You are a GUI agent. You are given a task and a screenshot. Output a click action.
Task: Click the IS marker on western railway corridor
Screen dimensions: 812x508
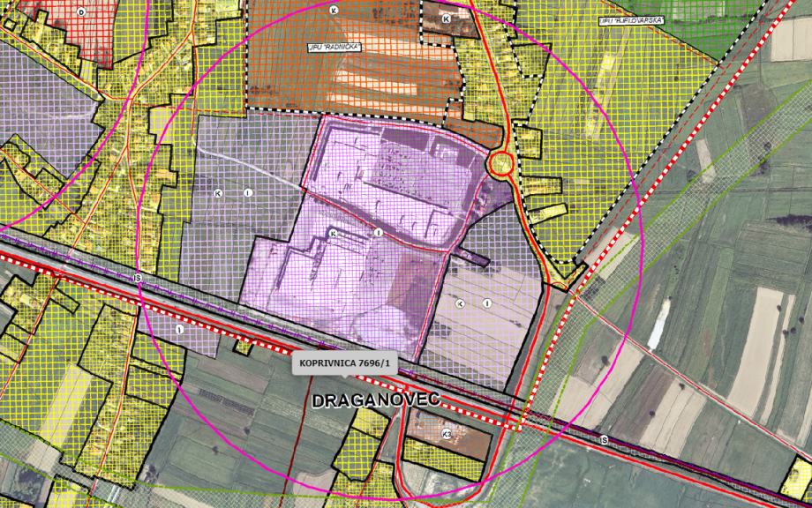click(138, 278)
